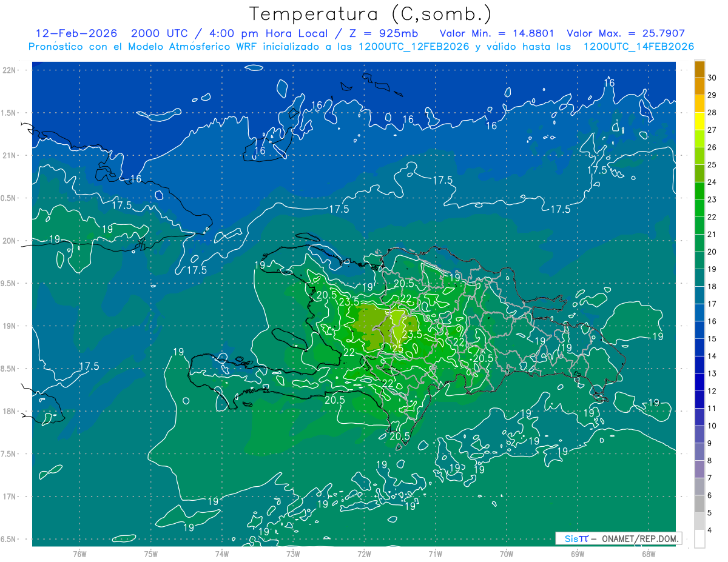Click the color scale label '7'
Image resolution: width=728 pixels, height=562 pixels.
point(710,478)
